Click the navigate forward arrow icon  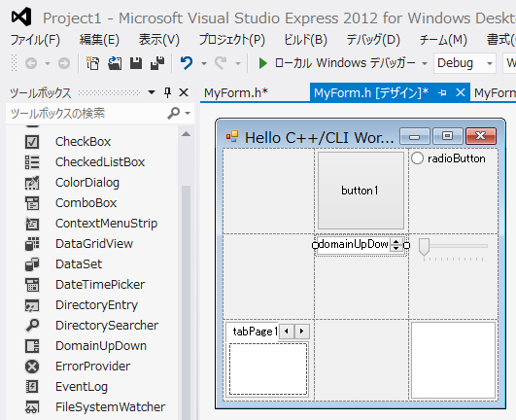64,63
